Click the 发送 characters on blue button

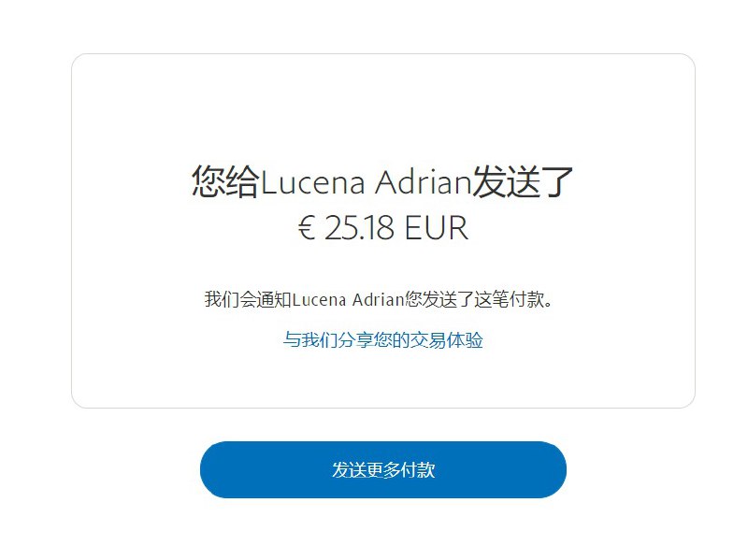coord(349,470)
